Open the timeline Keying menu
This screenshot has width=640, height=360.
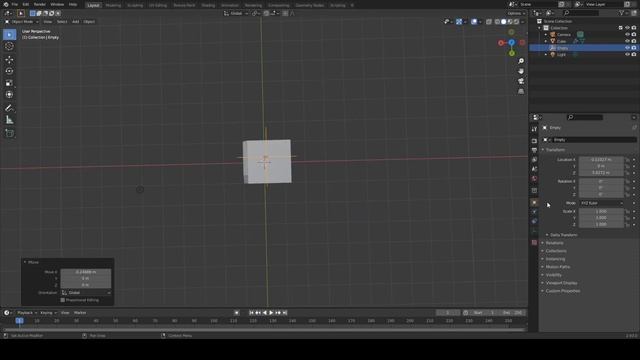[x=48, y=313]
